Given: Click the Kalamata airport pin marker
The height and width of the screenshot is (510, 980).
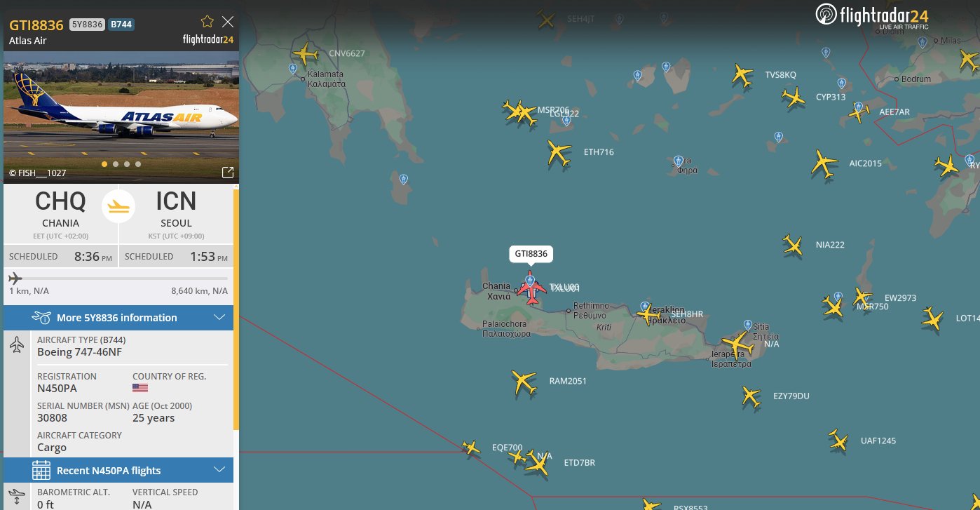Looking at the screenshot, I should [293, 69].
